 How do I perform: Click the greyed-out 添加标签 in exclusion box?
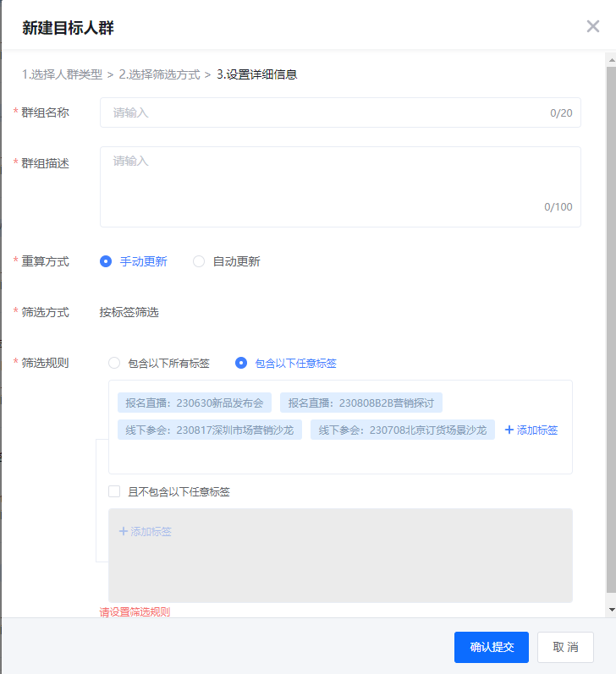click(x=146, y=532)
